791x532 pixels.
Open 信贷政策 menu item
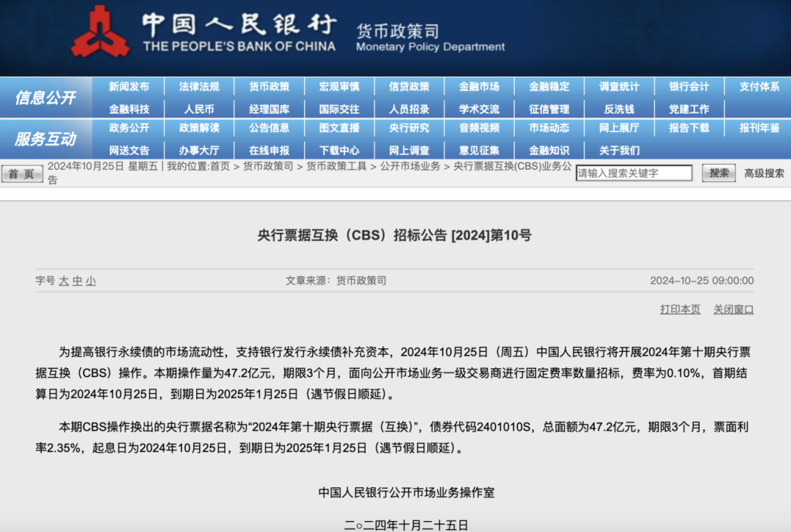(x=409, y=87)
